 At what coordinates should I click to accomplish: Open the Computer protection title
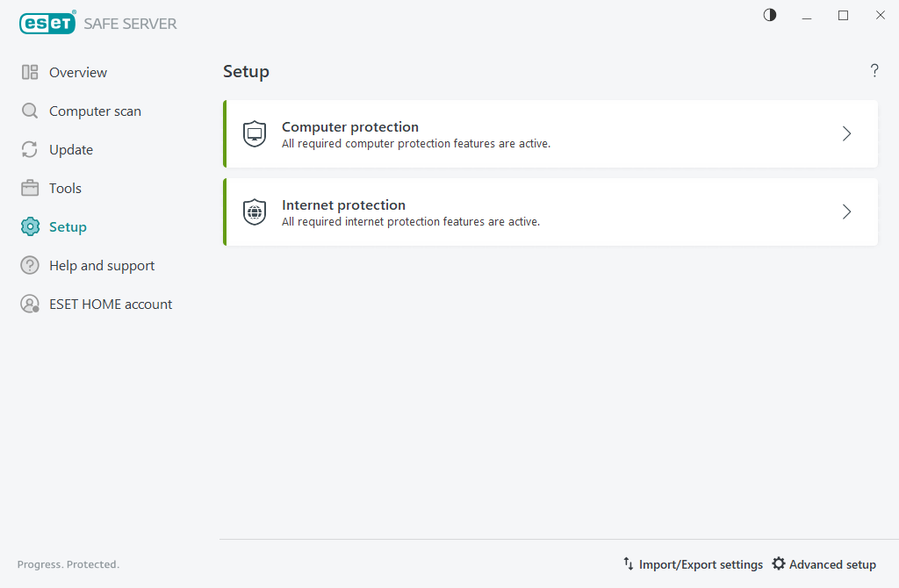(x=350, y=126)
